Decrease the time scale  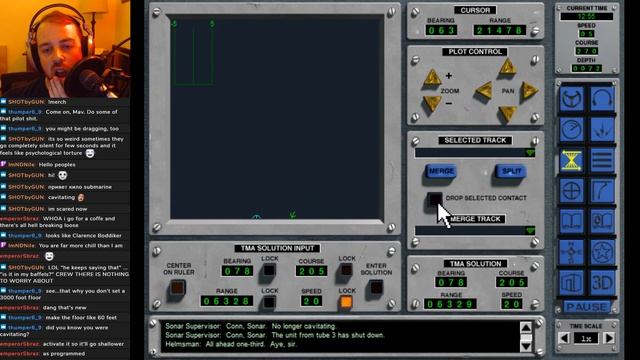564,338
